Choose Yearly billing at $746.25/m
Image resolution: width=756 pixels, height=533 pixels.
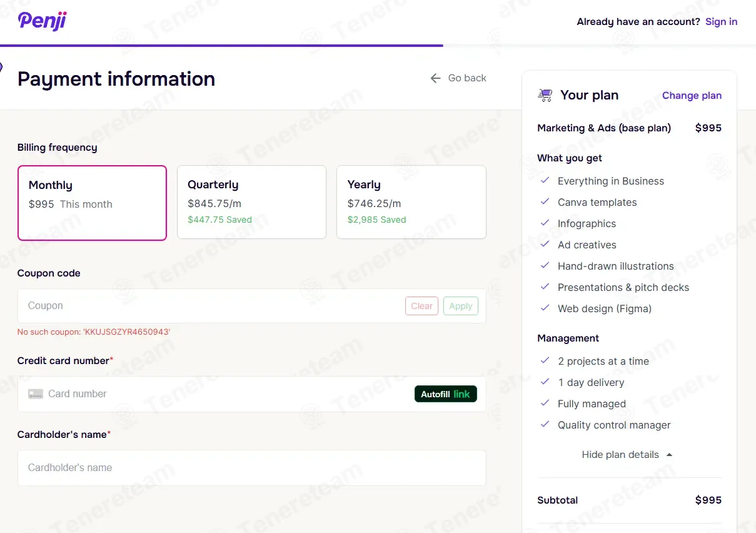(411, 202)
